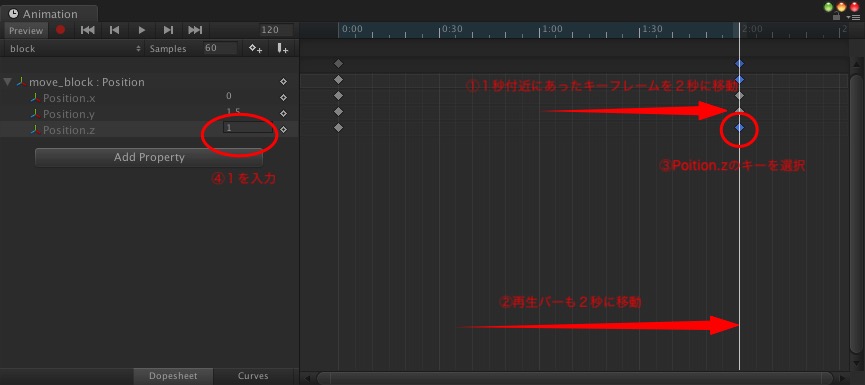Toggle keyframe diamond for Position.y row
Image resolution: width=865 pixels, height=385 pixels.
tap(283, 114)
